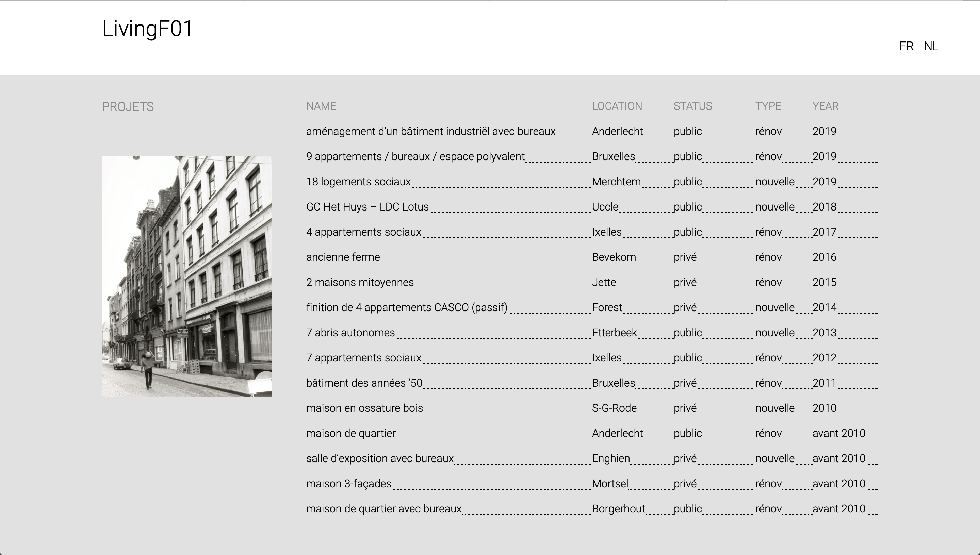The width and height of the screenshot is (980, 555).
Task: Click the year 2017 cell
Action: click(x=824, y=232)
